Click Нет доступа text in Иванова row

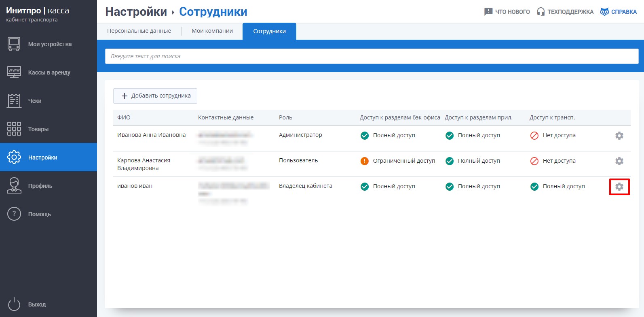pyautogui.click(x=559, y=135)
